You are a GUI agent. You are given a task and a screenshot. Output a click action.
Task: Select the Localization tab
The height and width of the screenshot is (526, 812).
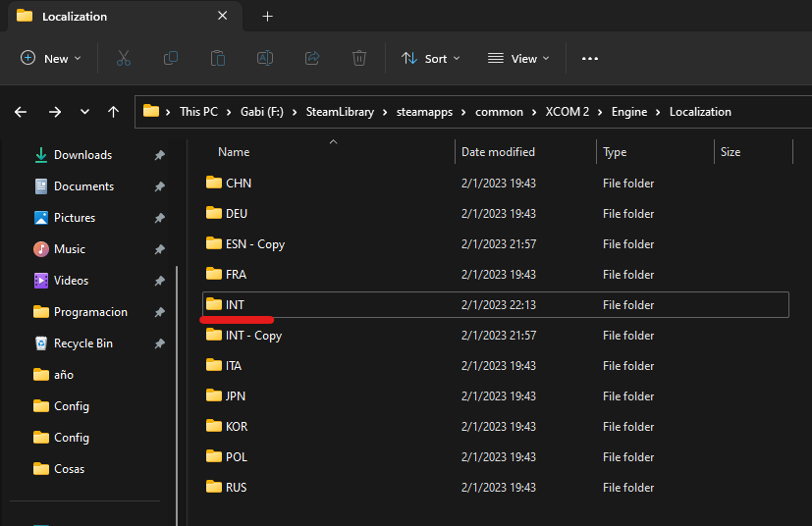tap(125, 17)
